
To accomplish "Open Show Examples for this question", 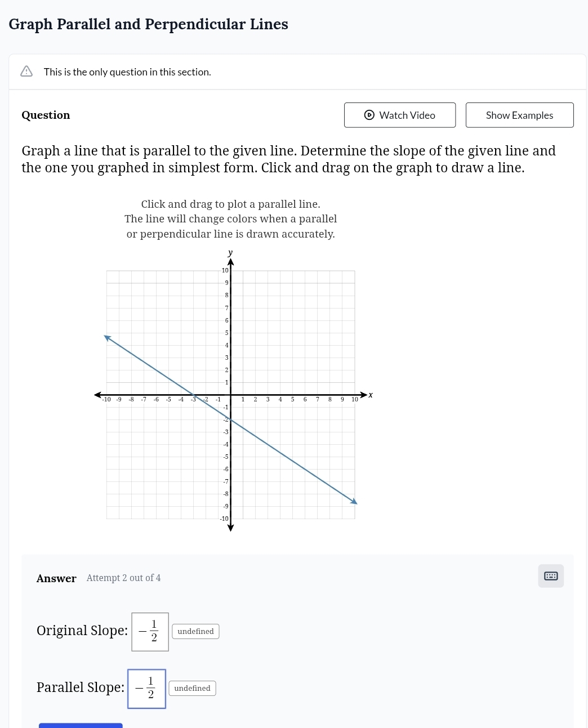I will click(x=519, y=115).
